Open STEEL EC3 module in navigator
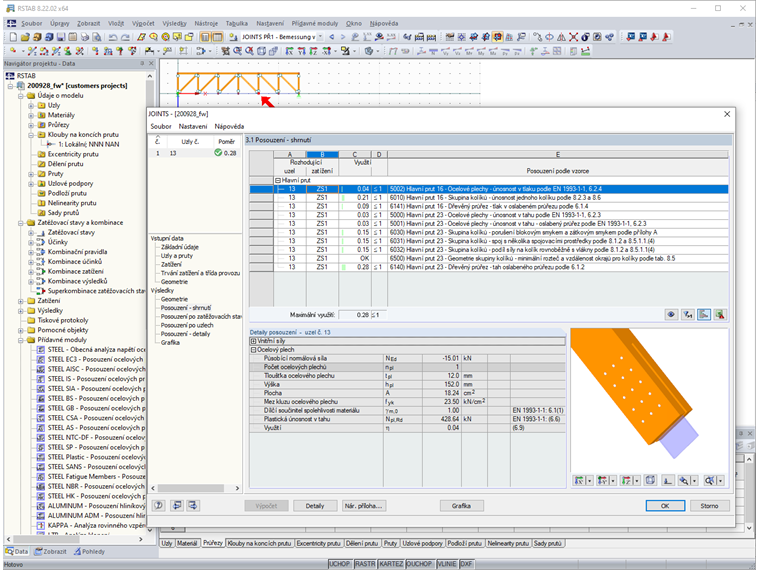Image resolution: width=760 pixels, height=570 pixels. pos(95,360)
